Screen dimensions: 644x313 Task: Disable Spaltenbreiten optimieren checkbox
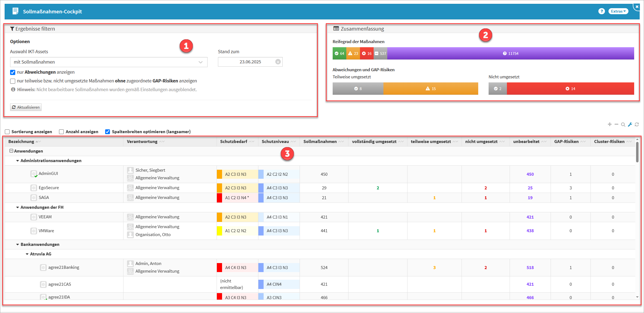(x=108, y=132)
